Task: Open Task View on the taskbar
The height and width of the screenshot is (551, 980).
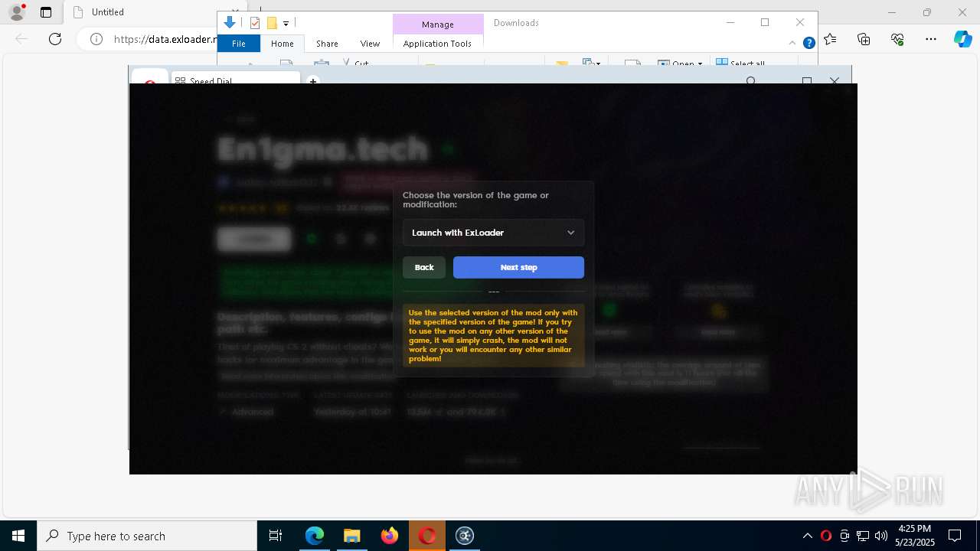Action: (276, 536)
